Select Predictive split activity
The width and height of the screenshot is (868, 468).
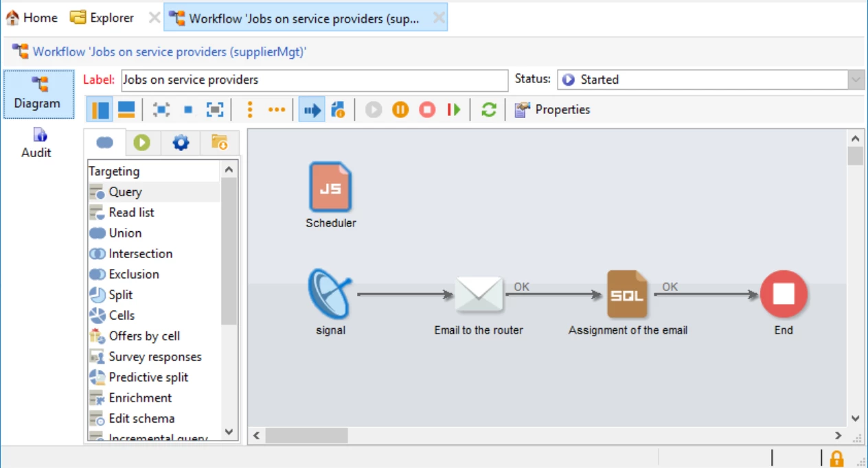pyautogui.click(x=154, y=377)
